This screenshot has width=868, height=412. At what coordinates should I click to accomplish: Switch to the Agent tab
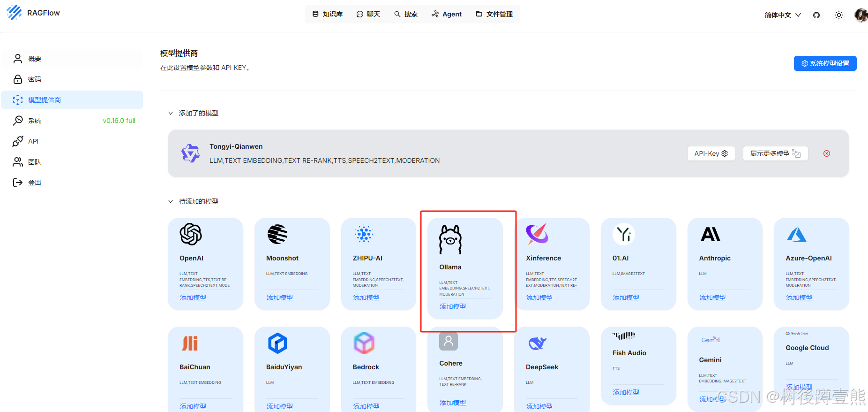[x=447, y=14]
